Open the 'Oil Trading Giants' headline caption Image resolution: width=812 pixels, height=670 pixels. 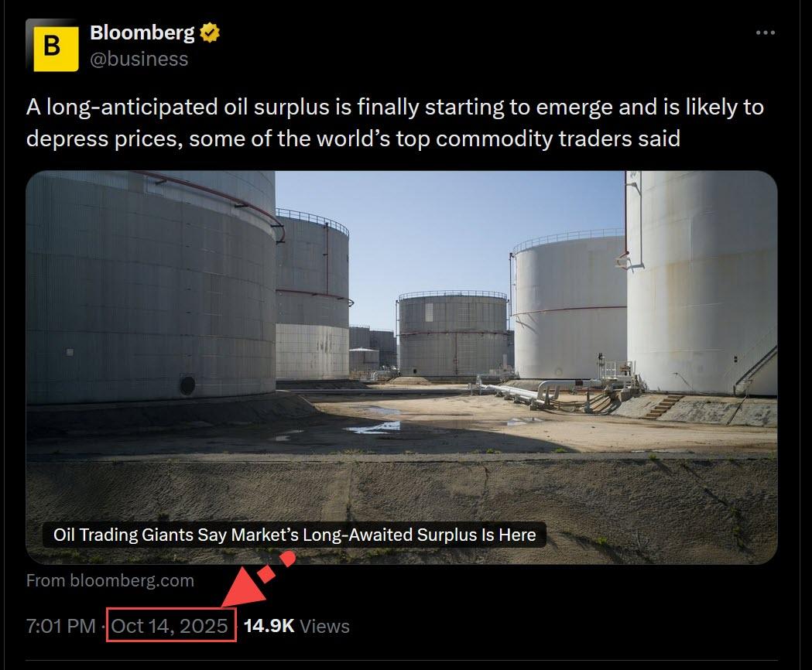pos(294,535)
